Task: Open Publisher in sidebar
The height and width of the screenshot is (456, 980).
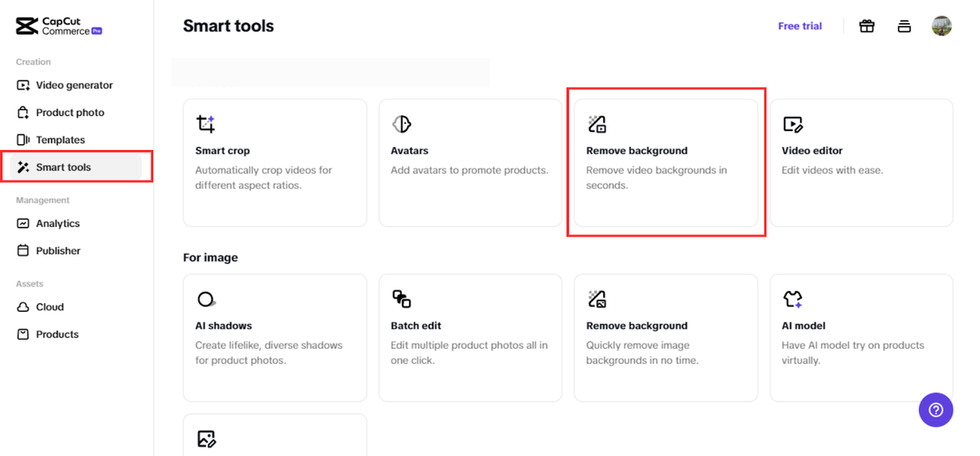Action: (x=58, y=251)
